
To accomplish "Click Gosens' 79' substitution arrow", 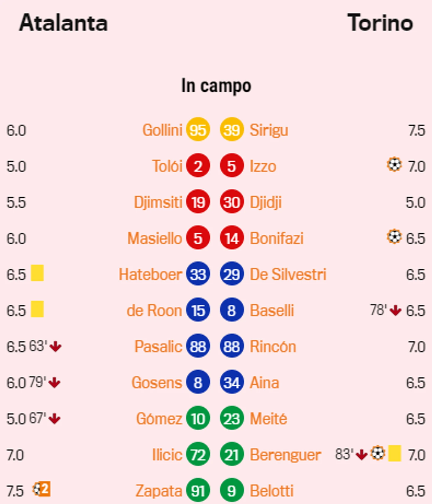I will tap(54, 382).
